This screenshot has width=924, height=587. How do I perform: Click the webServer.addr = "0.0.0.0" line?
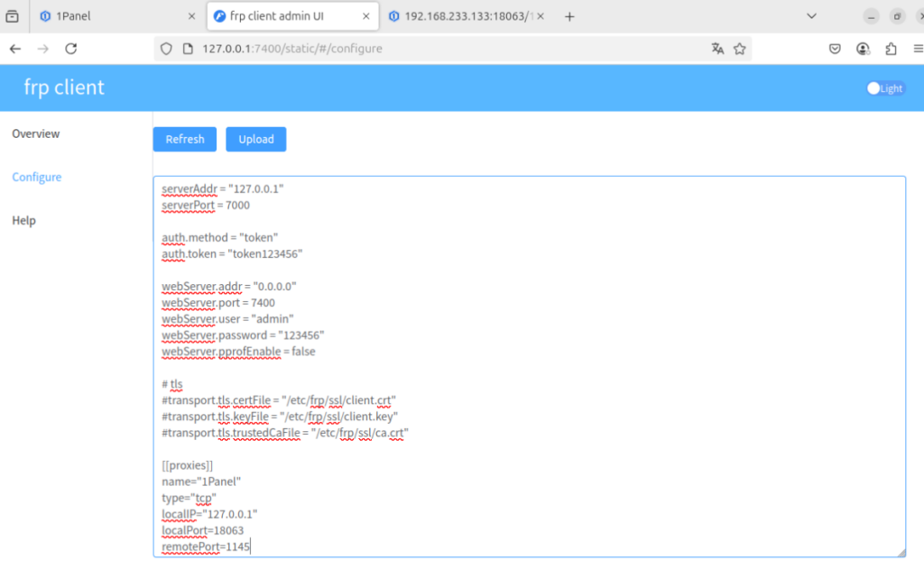228,287
